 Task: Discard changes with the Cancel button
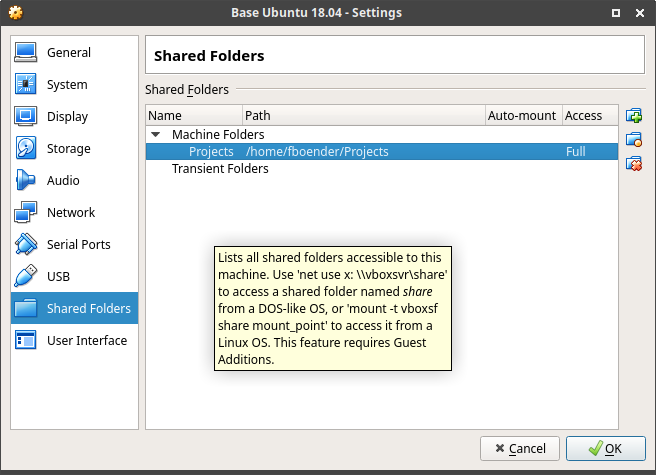pyautogui.click(x=520, y=448)
